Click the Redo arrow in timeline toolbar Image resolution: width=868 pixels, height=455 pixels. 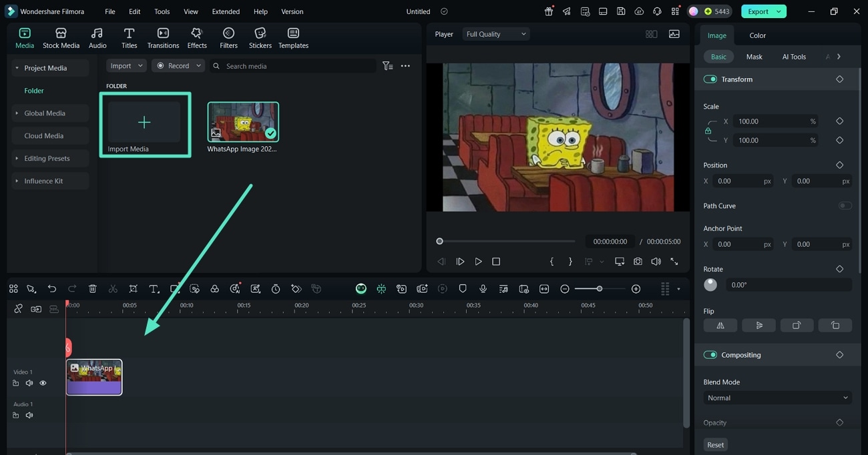pyautogui.click(x=72, y=289)
